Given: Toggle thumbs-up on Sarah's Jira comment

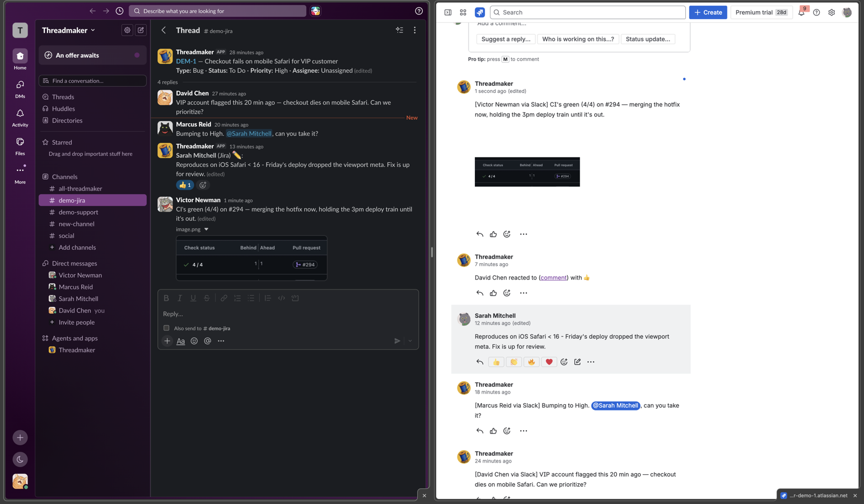Looking at the screenshot, I should pyautogui.click(x=496, y=362).
